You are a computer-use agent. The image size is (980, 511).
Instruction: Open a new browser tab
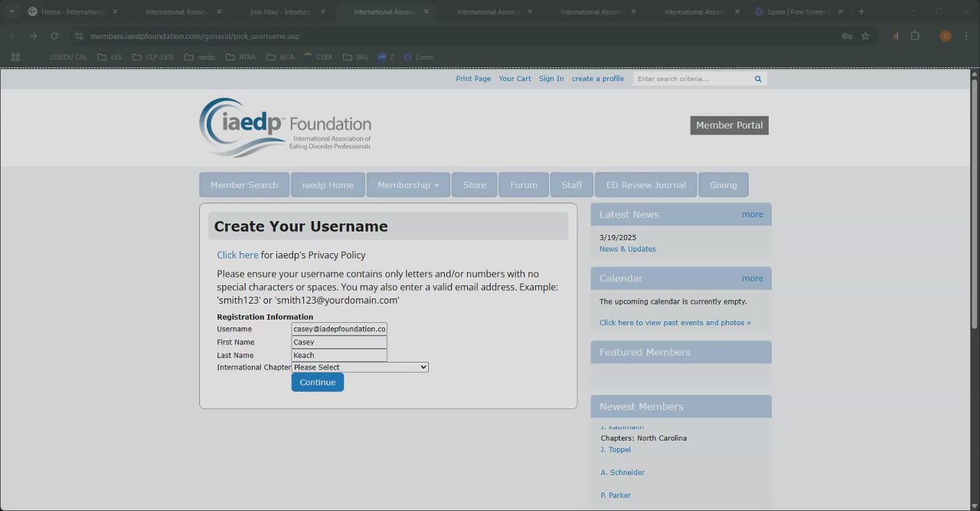coord(861,11)
